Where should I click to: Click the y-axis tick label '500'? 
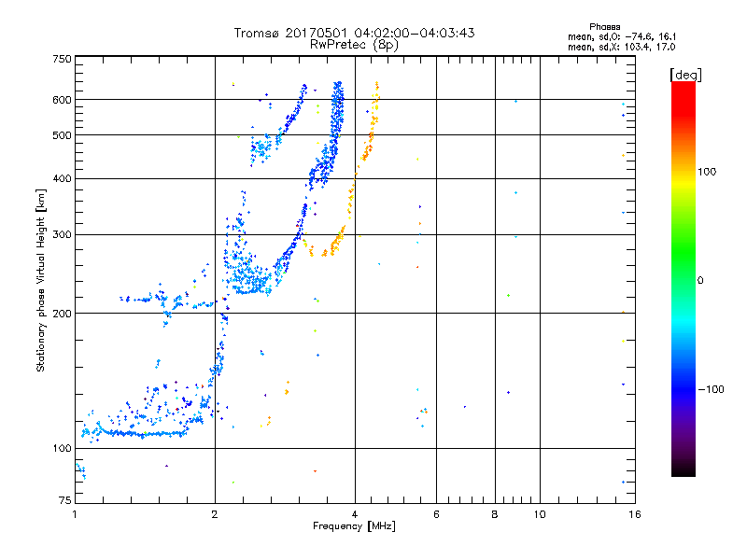63,135
